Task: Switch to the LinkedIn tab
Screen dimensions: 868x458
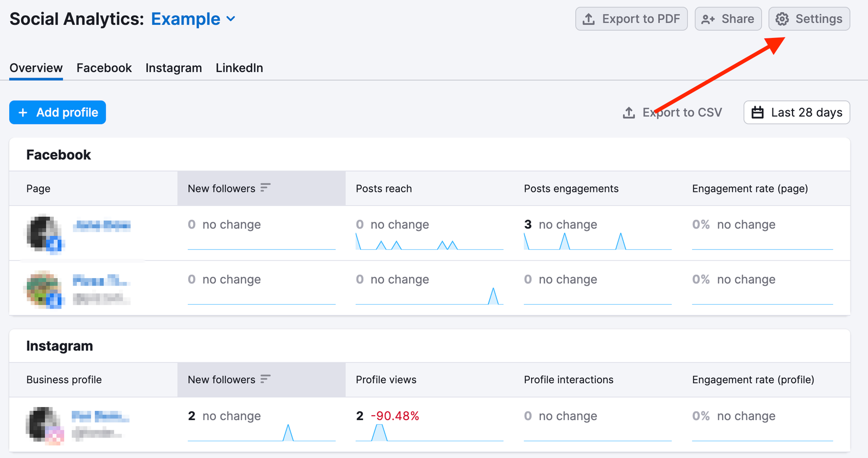Action: [239, 68]
